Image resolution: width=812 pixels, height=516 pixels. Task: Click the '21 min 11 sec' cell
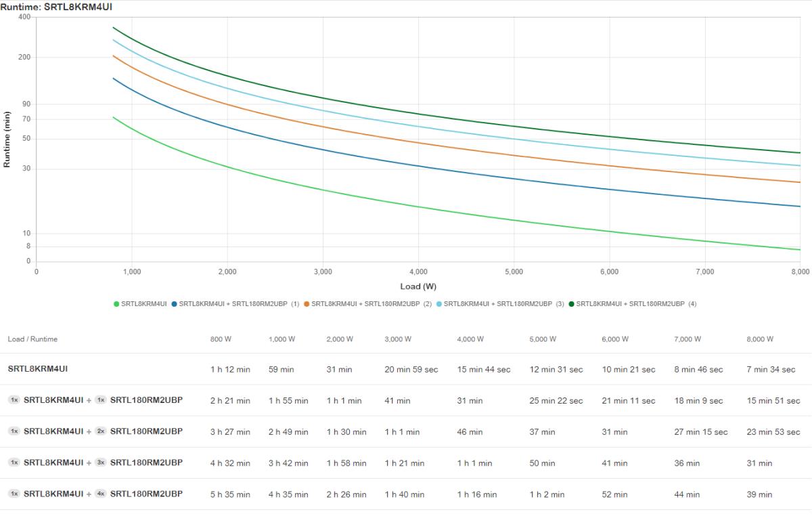[629, 401]
